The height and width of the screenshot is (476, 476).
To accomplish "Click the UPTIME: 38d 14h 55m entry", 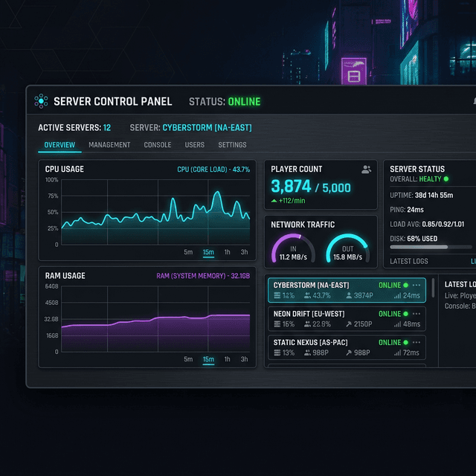I will click(x=422, y=195).
